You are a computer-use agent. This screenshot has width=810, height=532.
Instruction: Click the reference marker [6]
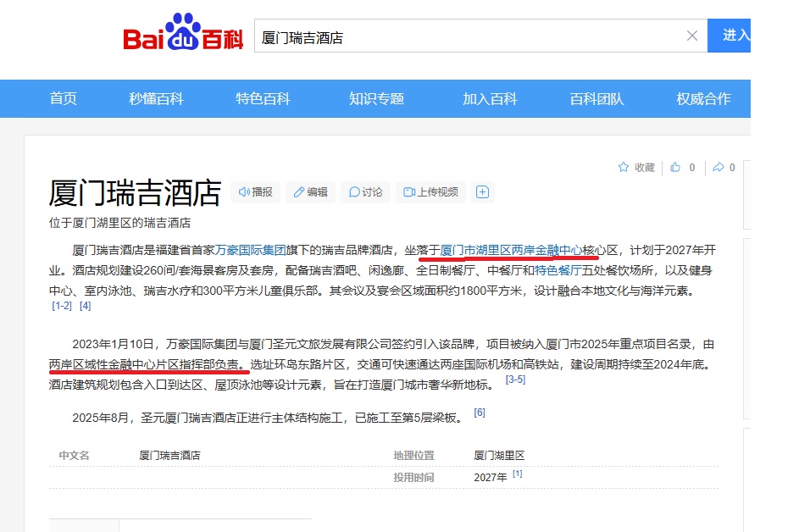(x=480, y=413)
